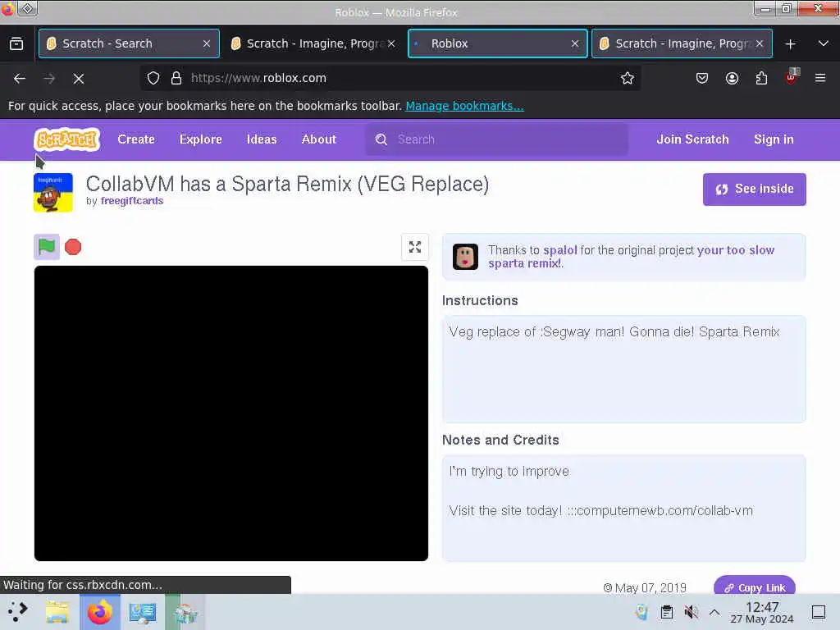840x630 pixels.
Task: Click the search magnifier icon in Scratch navbar
Action: 381,139
